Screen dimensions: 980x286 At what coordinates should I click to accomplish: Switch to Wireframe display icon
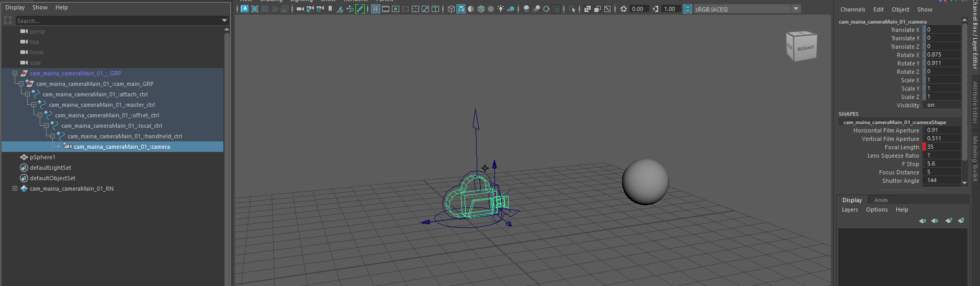(x=451, y=9)
